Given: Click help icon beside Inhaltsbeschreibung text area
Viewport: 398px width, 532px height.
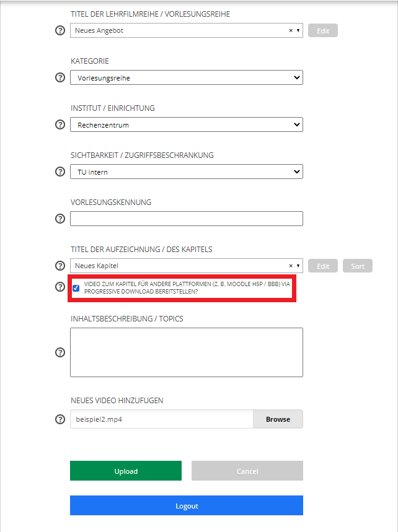Looking at the screenshot, I should tap(60, 352).
